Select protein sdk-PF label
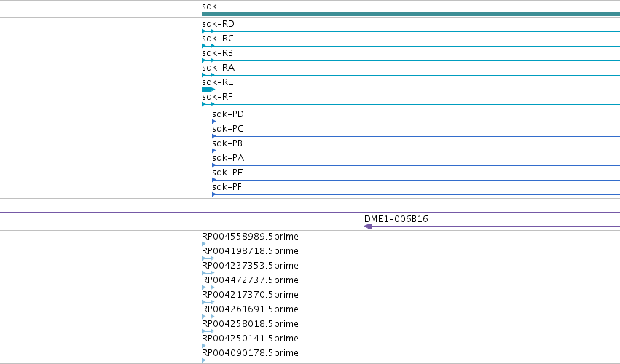Viewport: 620px width, 364px height. pyautogui.click(x=227, y=188)
